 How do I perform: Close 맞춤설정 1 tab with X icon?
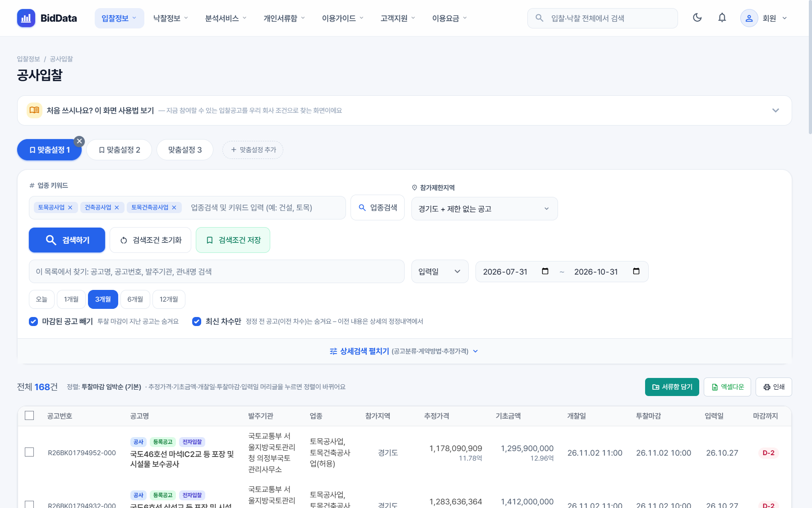[x=79, y=141]
